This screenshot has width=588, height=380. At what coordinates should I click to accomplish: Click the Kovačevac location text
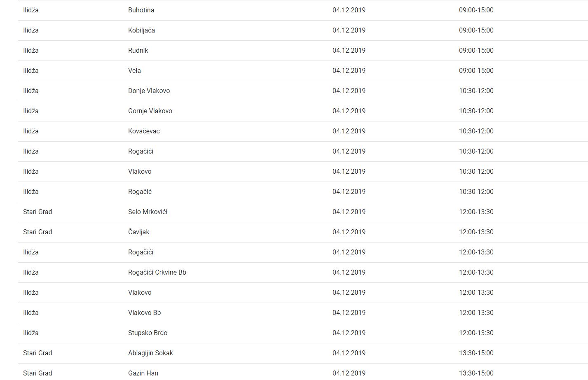tap(144, 131)
